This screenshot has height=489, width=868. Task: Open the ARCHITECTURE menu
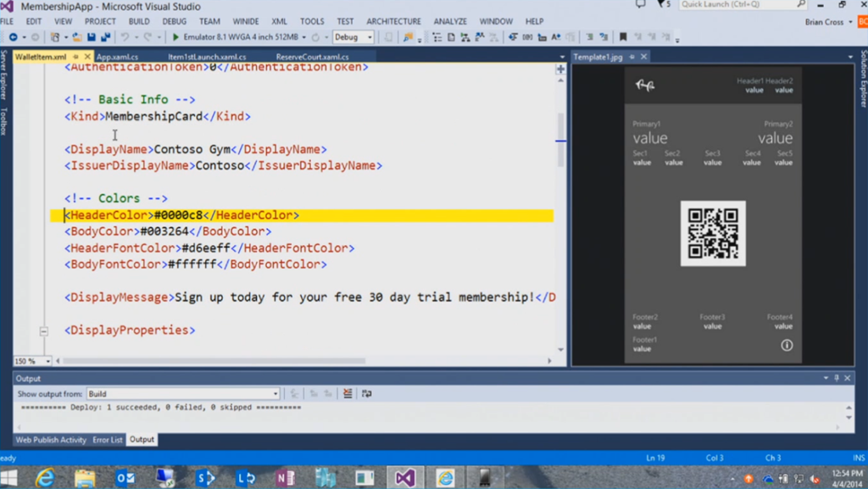tap(393, 21)
